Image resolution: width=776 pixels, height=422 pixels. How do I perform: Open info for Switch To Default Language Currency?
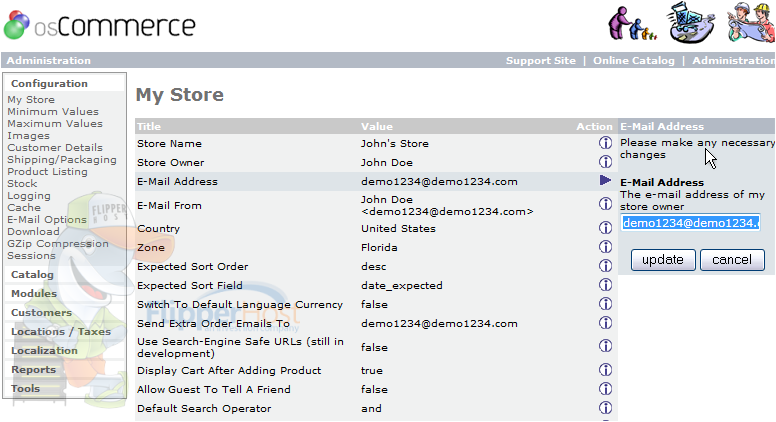(605, 304)
